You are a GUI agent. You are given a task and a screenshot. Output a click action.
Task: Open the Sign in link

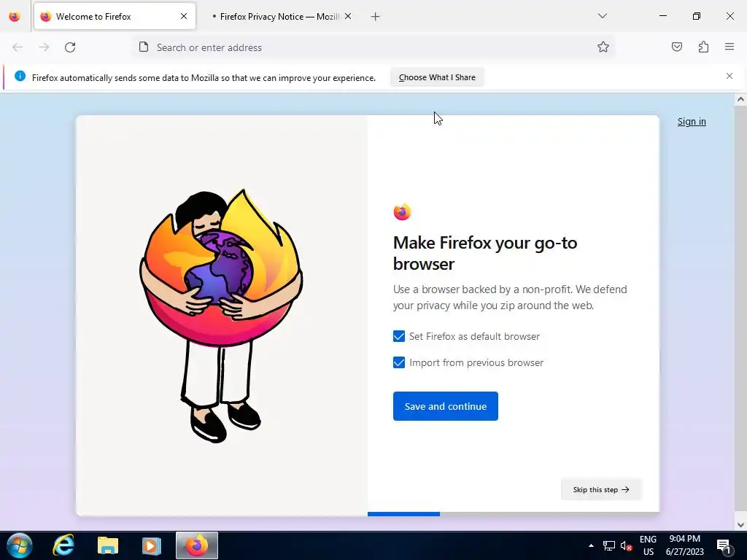(x=692, y=122)
